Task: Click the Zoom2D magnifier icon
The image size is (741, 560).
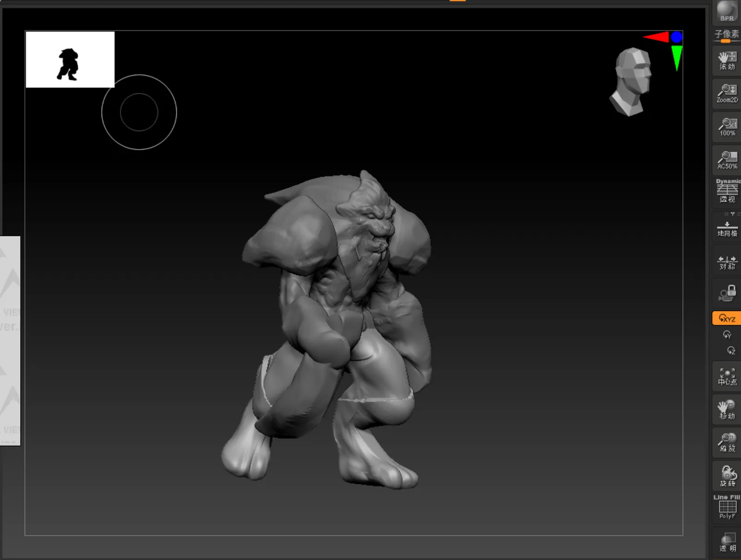Action: pyautogui.click(x=727, y=93)
